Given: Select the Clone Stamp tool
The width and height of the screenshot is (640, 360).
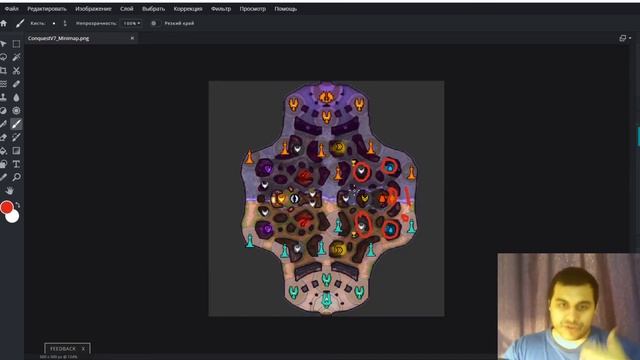Looking at the screenshot, I should (x=4, y=97).
